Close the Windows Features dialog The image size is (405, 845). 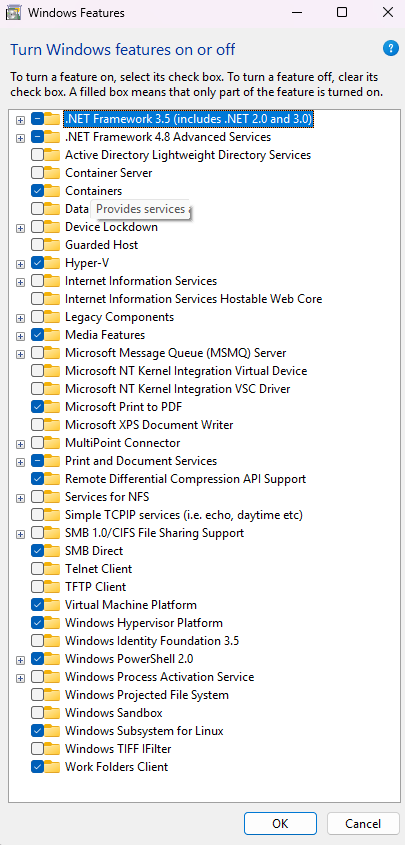tap(387, 12)
